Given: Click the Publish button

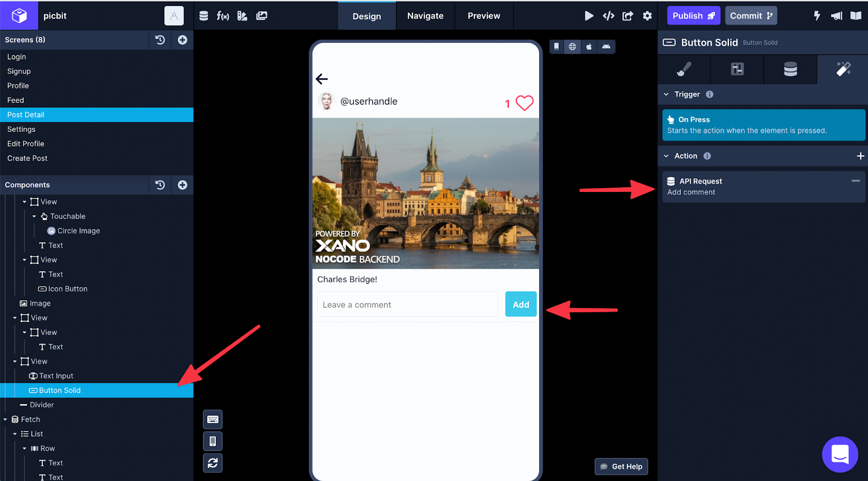Looking at the screenshot, I should pos(693,16).
